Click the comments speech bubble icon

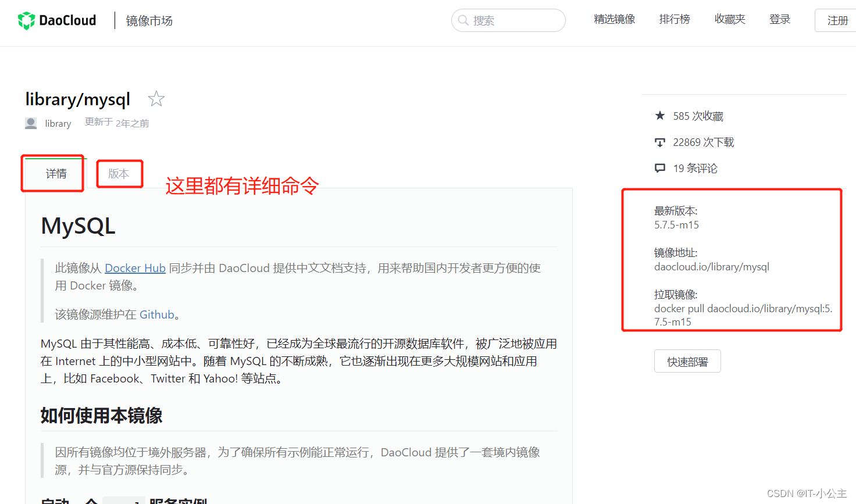pos(660,169)
